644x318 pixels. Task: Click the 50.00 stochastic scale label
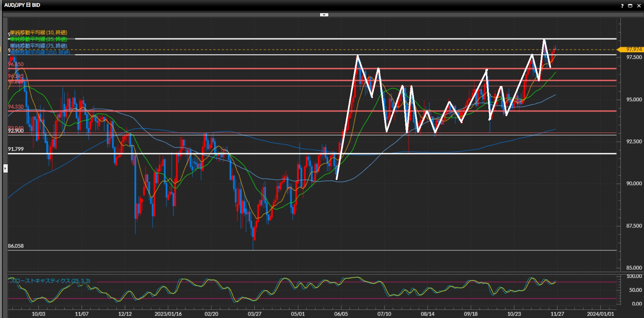pos(635,290)
